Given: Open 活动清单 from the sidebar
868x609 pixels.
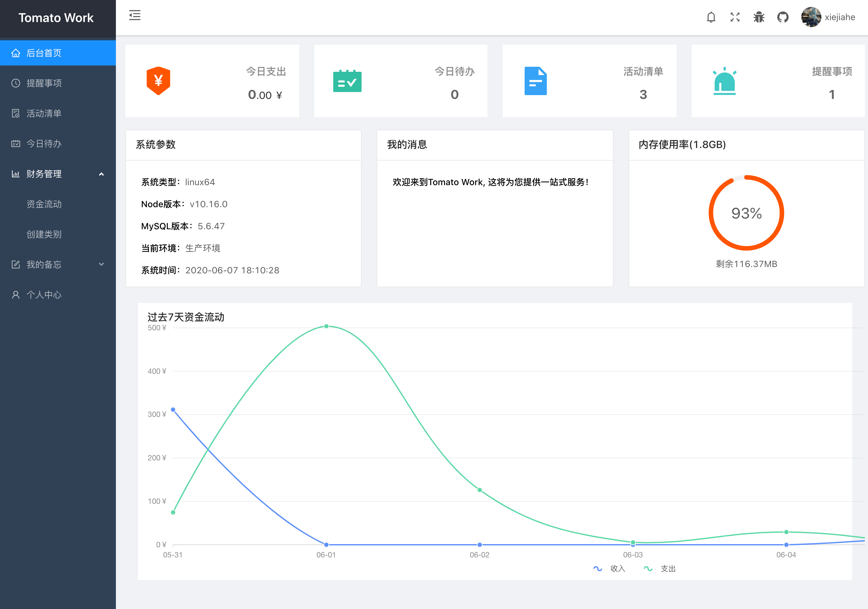Looking at the screenshot, I should point(44,113).
